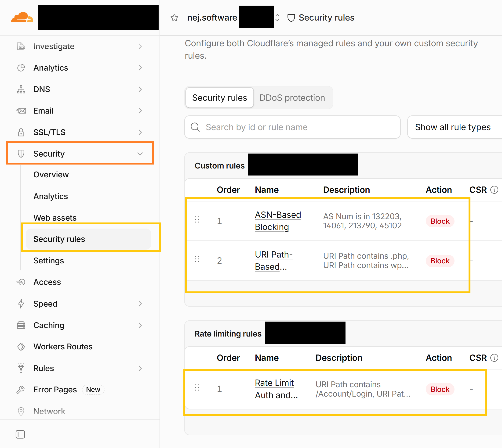Grab drag handle of URI Path-Based row
Image resolution: width=502 pixels, height=448 pixels.
(x=197, y=259)
